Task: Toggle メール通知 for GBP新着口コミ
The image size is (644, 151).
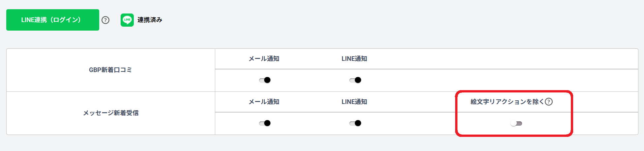Action: (x=265, y=80)
